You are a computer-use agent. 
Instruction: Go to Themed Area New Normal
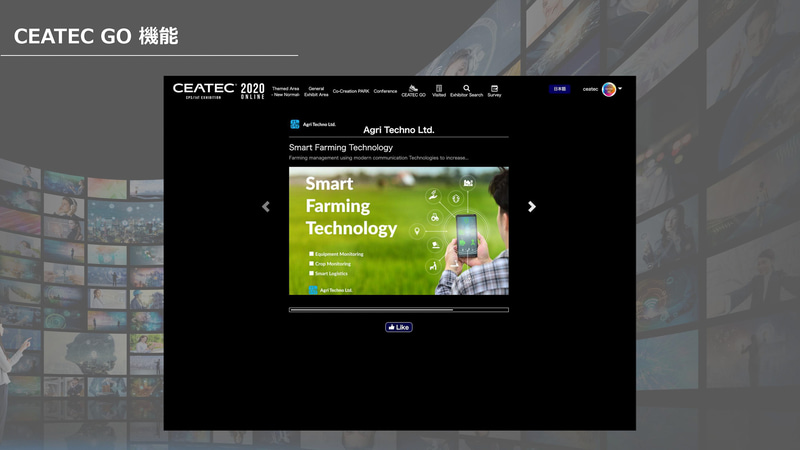coord(285,91)
